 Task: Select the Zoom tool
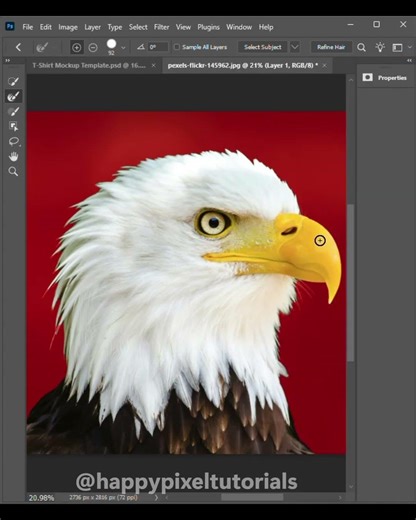click(x=13, y=172)
